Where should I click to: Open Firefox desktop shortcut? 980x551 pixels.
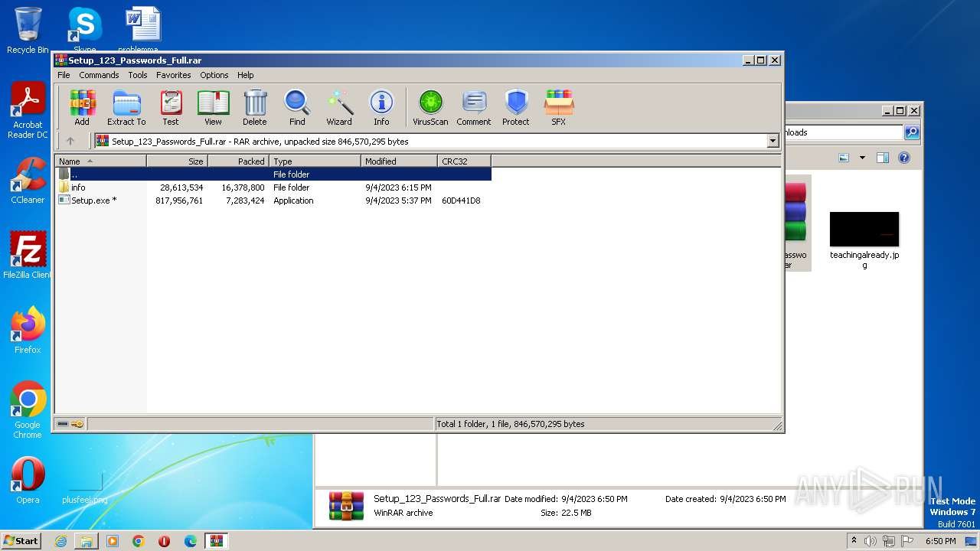point(28,331)
